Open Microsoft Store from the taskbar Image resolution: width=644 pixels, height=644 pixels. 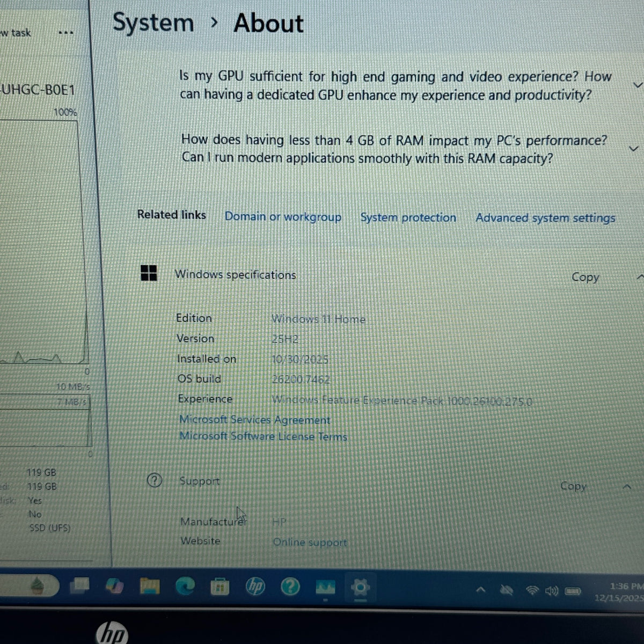(x=219, y=587)
